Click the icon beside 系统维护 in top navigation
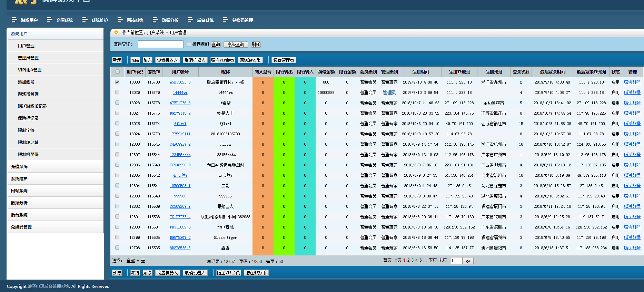Viewport: 644px width, 292px height. click(85, 20)
